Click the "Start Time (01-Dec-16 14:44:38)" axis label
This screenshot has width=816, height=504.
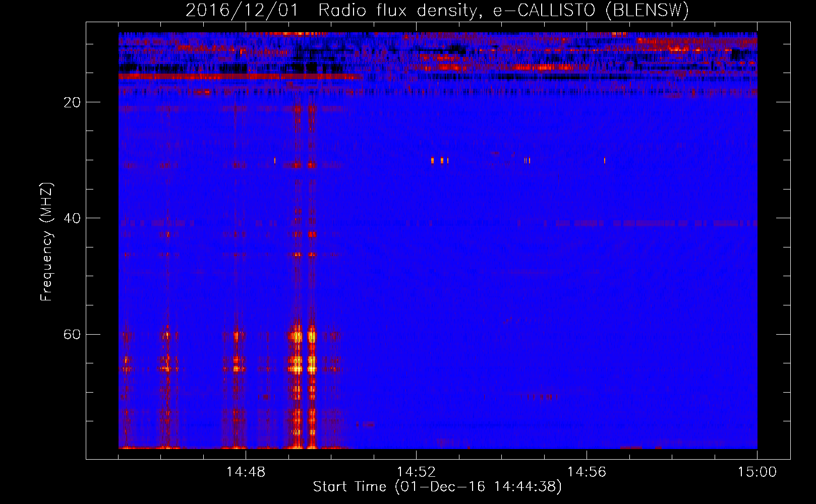click(437, 487)
